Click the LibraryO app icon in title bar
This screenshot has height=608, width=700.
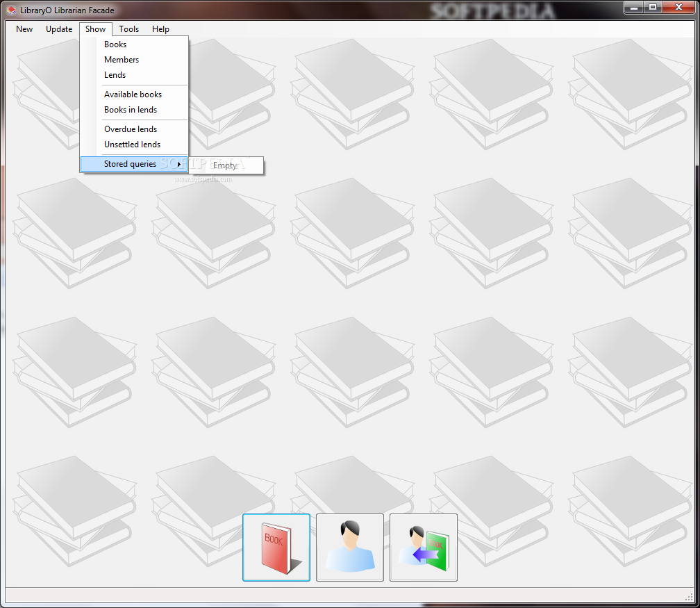tap(12, 10)
